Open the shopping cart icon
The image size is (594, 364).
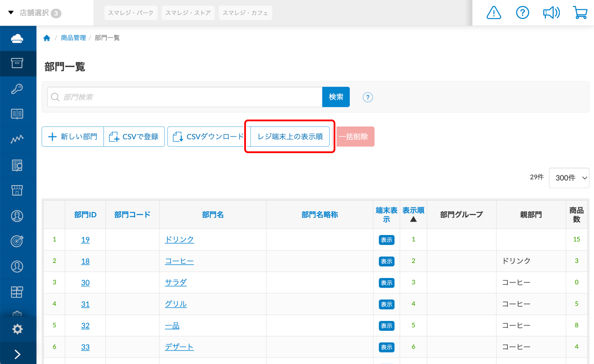[x=580, y=13]
